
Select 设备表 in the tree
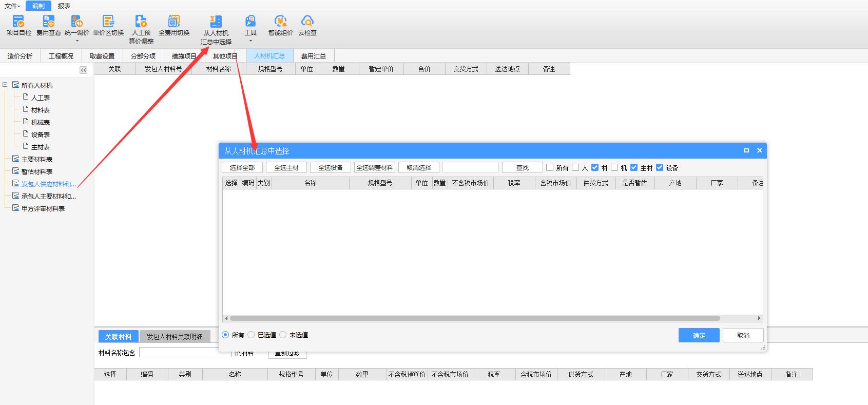(x=41, y=134)
